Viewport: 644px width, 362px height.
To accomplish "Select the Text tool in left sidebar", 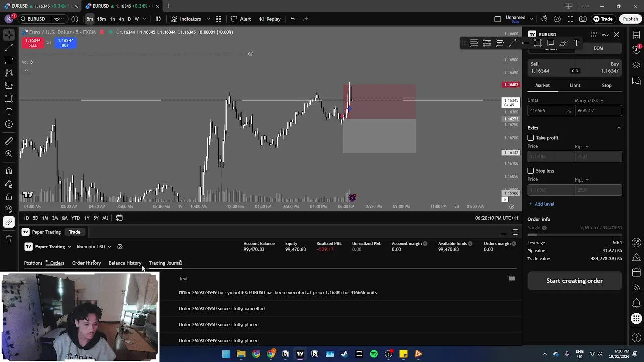I will tap(9, 111).
